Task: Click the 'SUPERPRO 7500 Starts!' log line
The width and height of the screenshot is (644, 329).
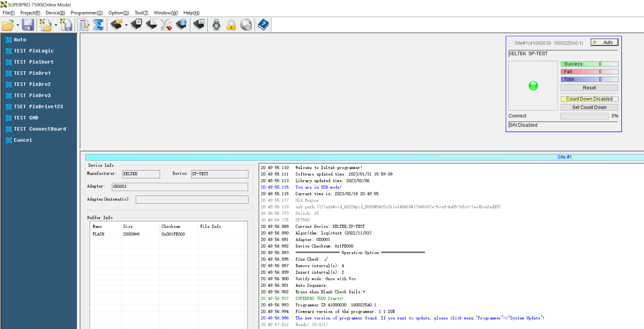Action: pyautogui.click(x=319, y=298)
